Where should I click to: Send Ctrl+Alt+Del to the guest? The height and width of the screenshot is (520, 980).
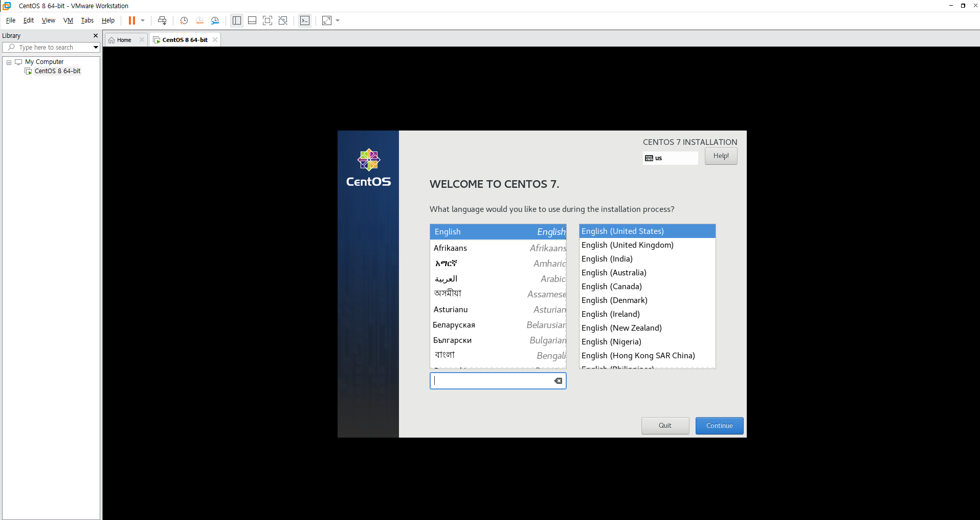tap(162, 20)
